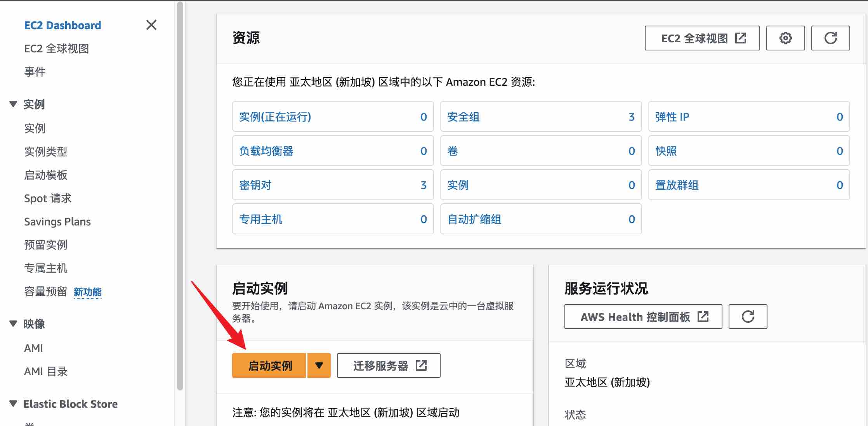Open resource settings gear icon

785,38
